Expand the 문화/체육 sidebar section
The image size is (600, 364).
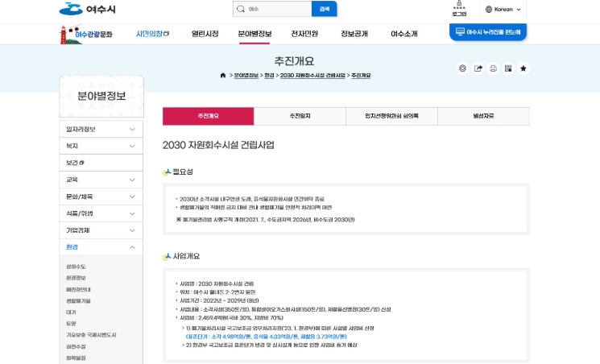click(101, 196)
